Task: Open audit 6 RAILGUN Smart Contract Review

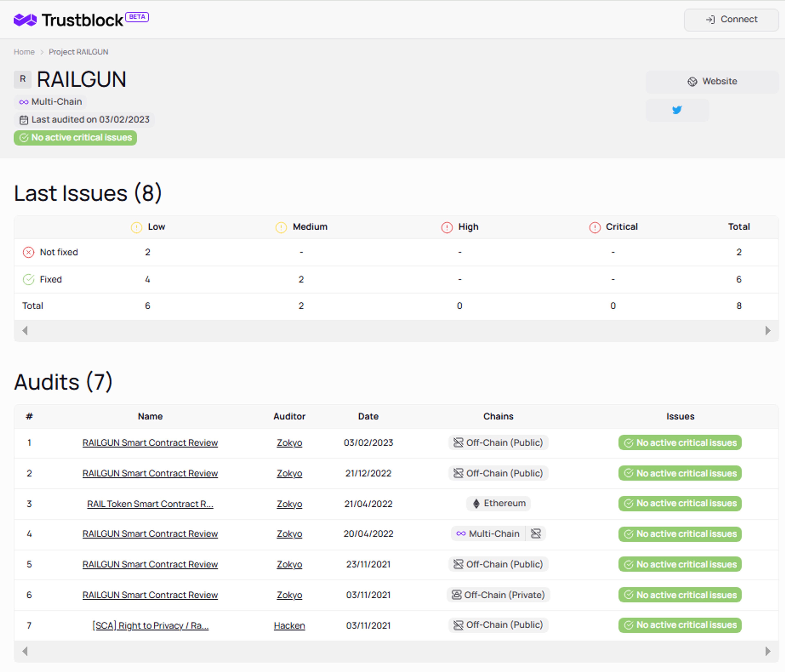Action: click(x=150, y=595)
